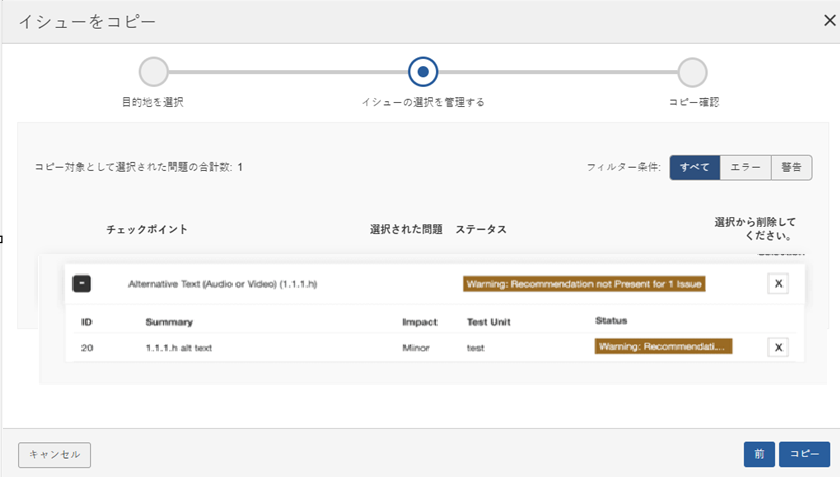Filter issues by 警告

pyautogui.click(x=791, y=167)
